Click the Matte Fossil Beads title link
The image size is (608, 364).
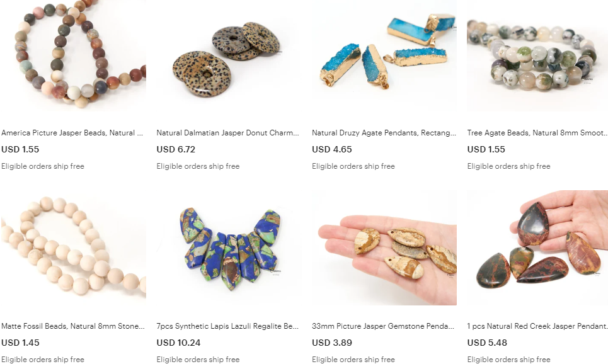point(73,326)
